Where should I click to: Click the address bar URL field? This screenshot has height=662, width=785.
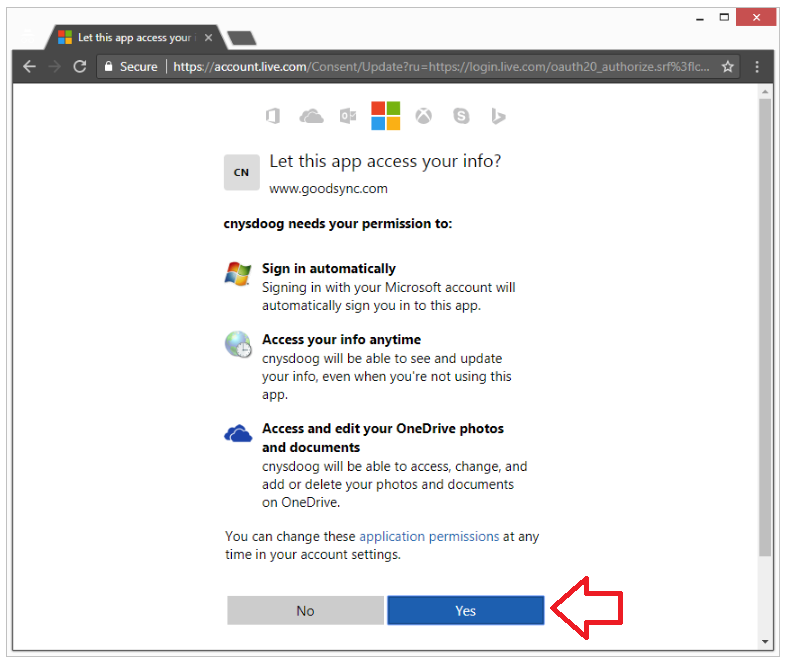(x=440, y=67)
